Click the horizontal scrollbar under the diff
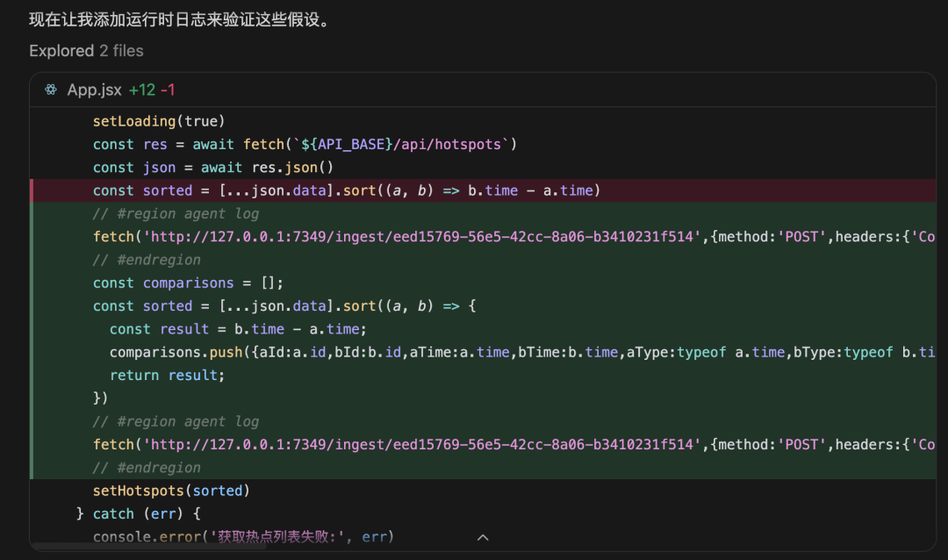The image size is (948, 560). (x=148, y=546)
